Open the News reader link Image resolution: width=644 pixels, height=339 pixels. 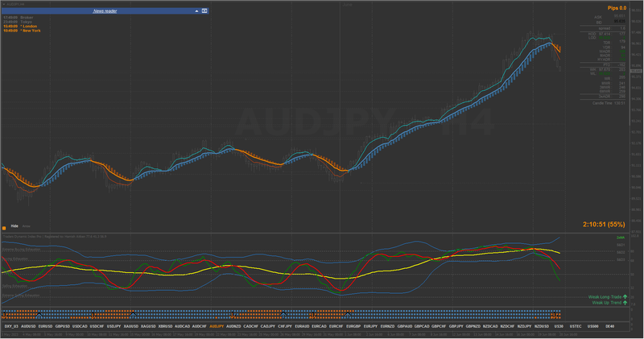tap(105, 11)
